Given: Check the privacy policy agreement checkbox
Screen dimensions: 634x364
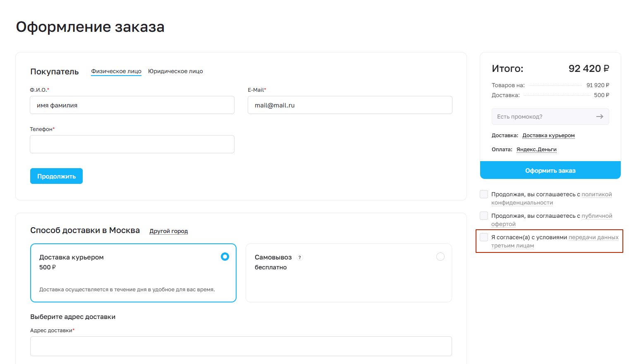Looking at the screenshot, I should (483, 194).
